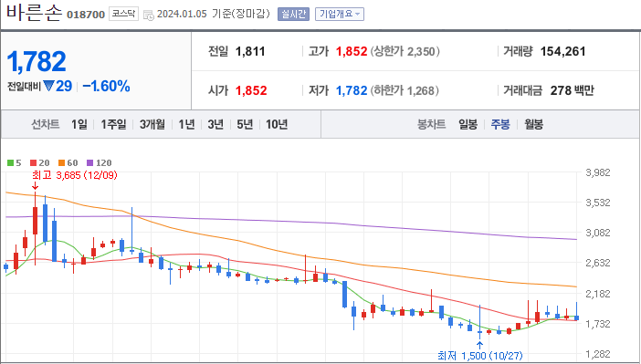Click the -1.60% change percentage

(x=106, y=86)
